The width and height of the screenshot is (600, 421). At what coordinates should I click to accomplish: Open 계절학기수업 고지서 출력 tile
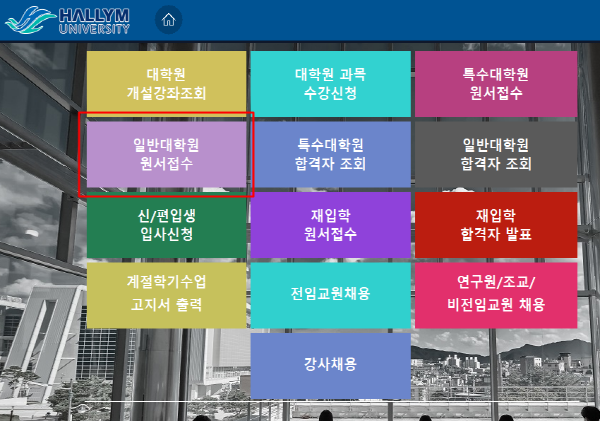[x=166, y=295]
